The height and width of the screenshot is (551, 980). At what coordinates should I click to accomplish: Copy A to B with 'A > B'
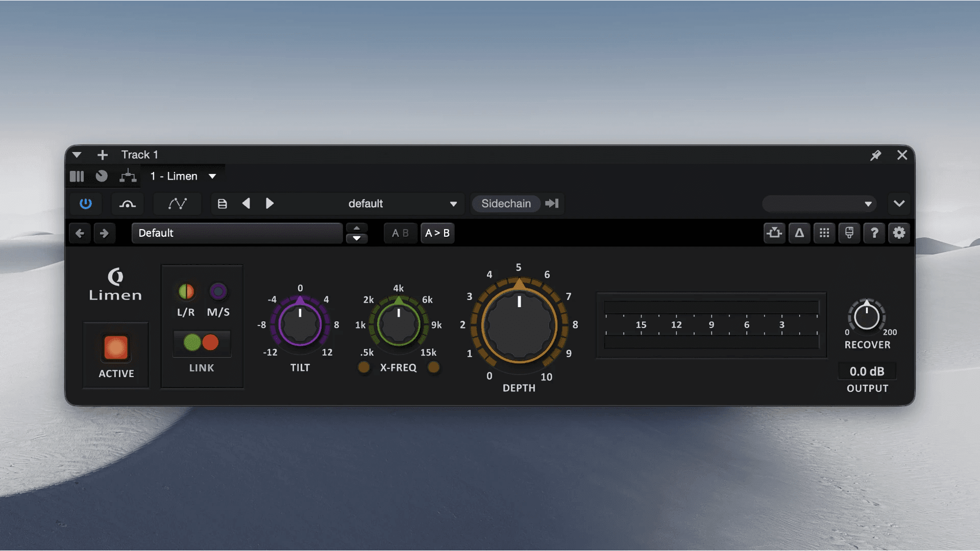pos(437,233)
